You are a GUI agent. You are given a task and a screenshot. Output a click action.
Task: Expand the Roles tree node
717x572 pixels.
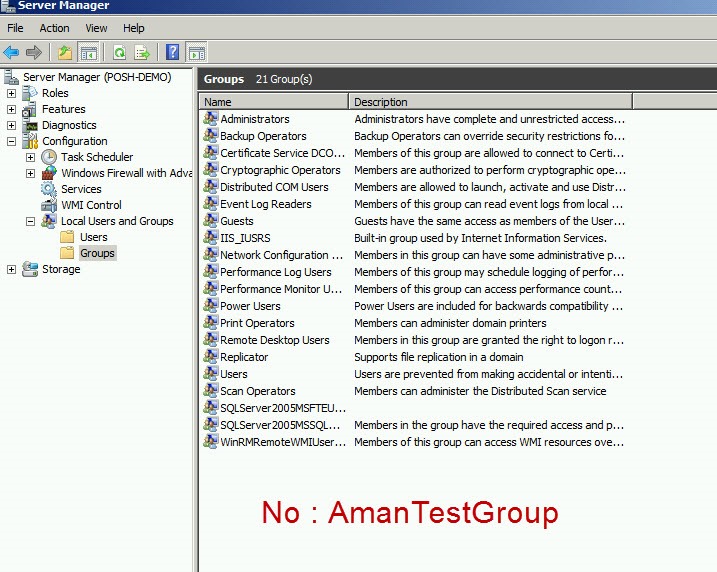point(11,93)
